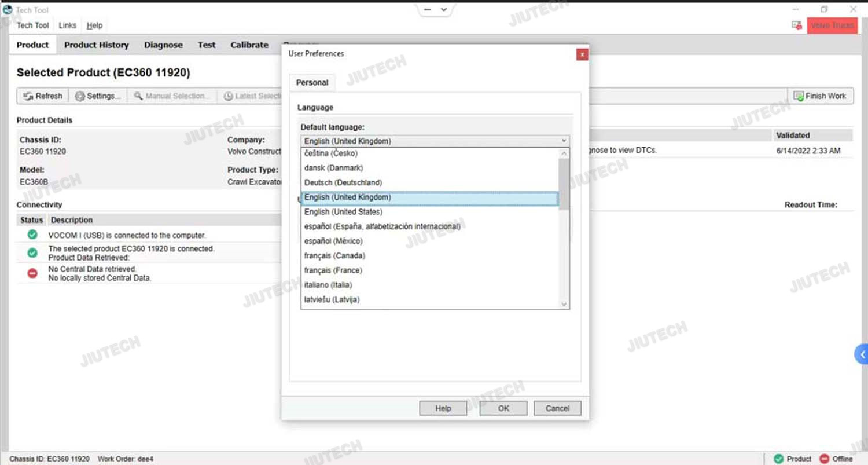868x465 pixels.
Task: Click the notification icon beside Volvo Trucks
Action: pos(796,25)
